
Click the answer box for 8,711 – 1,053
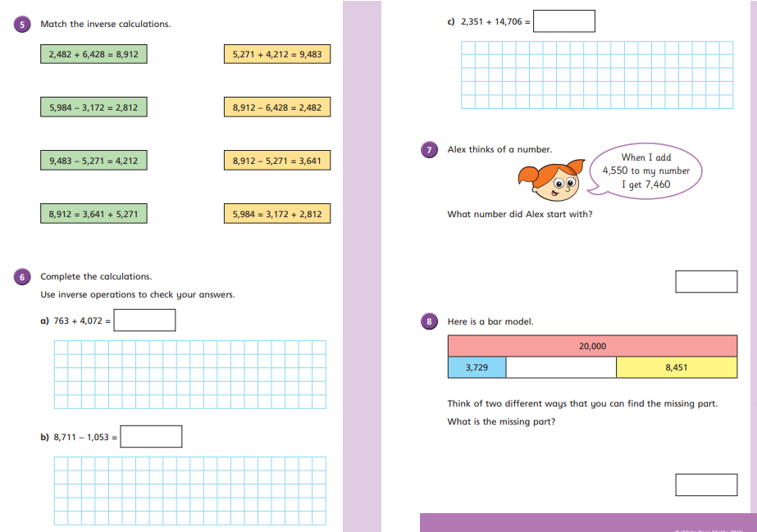151,437
